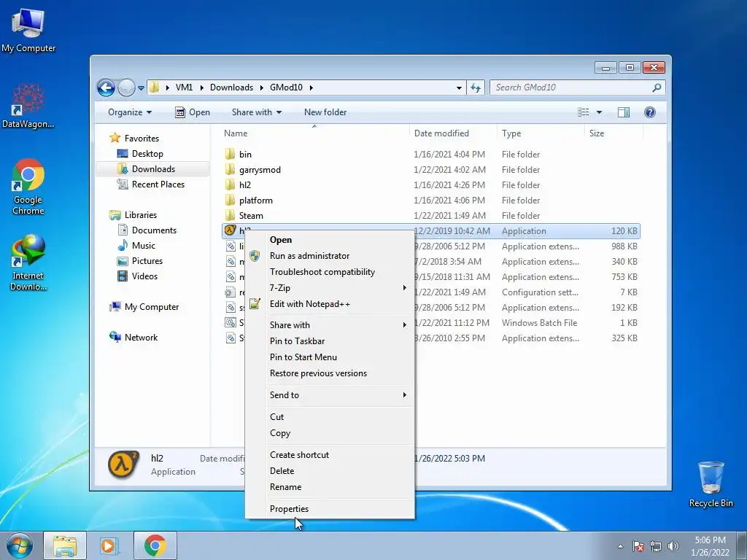Viewport: 747px width, 560px height.
Task: Choose Delete from context menu
Action: coord(330,471)
